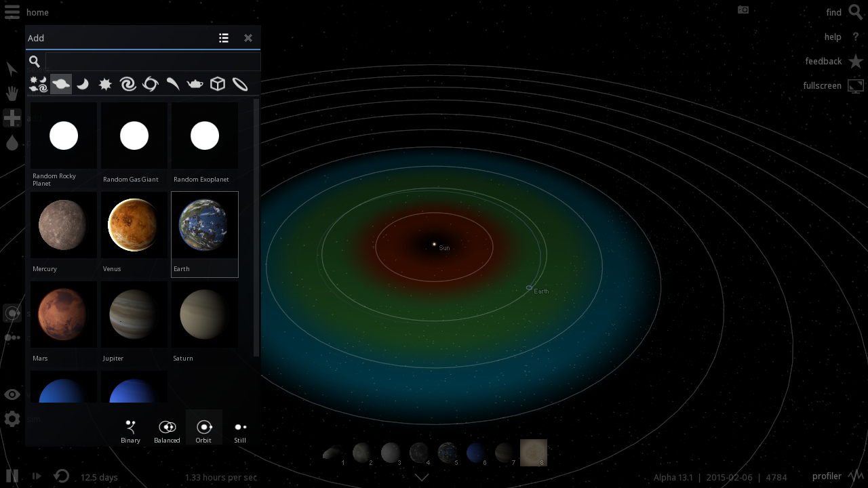The width and height of the screenshot is (868, 488).
Task: Open the profiler graph icon
Action: pos(856,476)
